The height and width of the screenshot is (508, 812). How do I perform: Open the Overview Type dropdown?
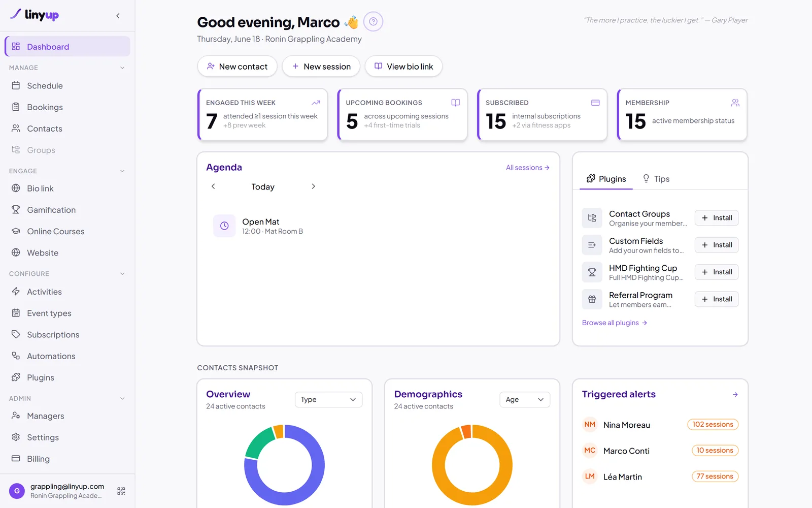pos(328,399)
